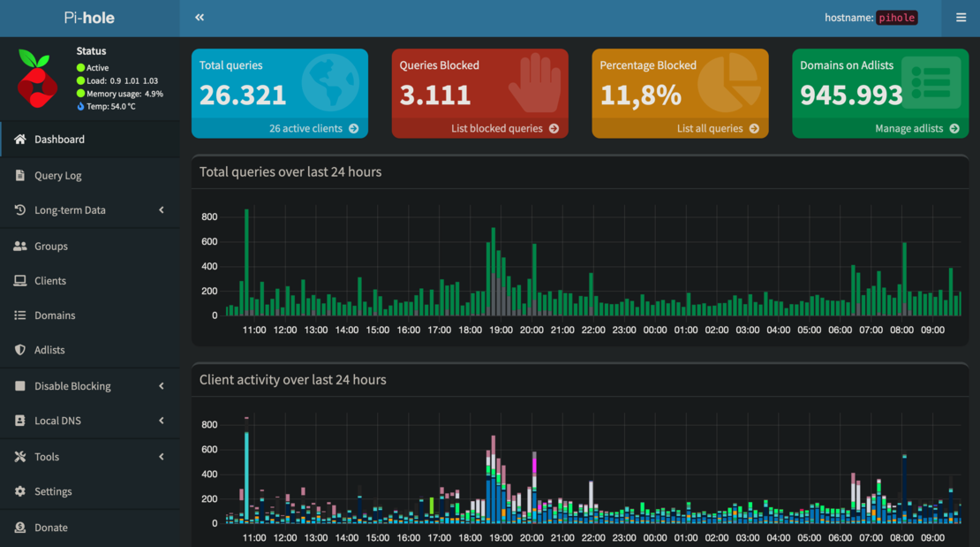This screenshot has width=980, height=547.
Task: Open List blocked queries link
Action: pyautogui.click(x=504, y=129)
